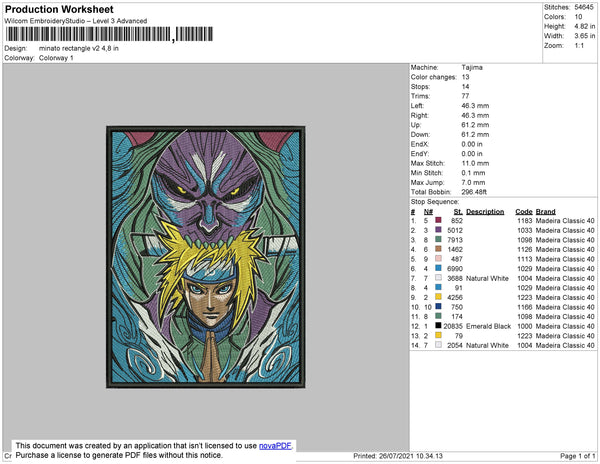The width and height of the screenshot is (600, 464).
Task: Click the embroidery design preview image
Action: (x=206, y=257)
